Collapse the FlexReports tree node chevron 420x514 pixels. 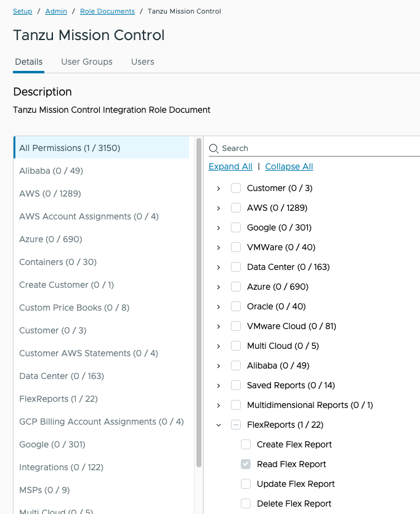(x=219, y=425)
